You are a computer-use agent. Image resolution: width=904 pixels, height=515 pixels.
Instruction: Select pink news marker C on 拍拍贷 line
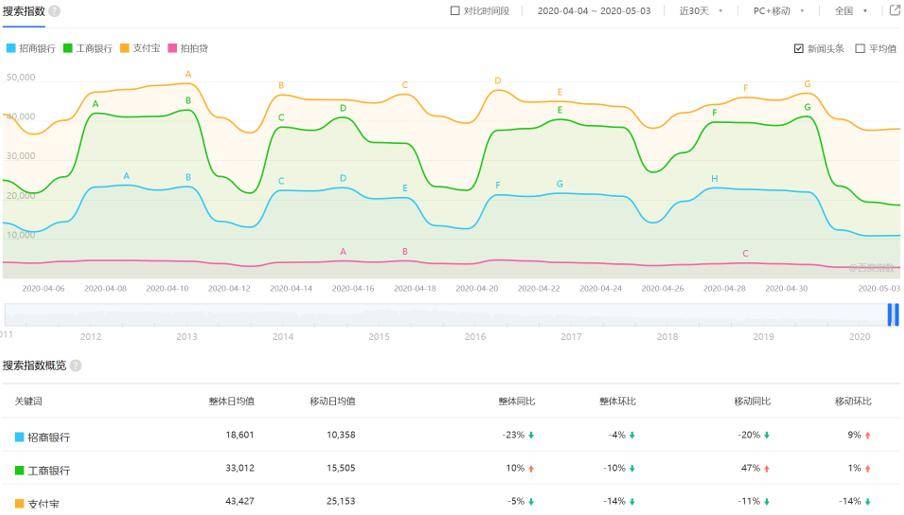745,254
